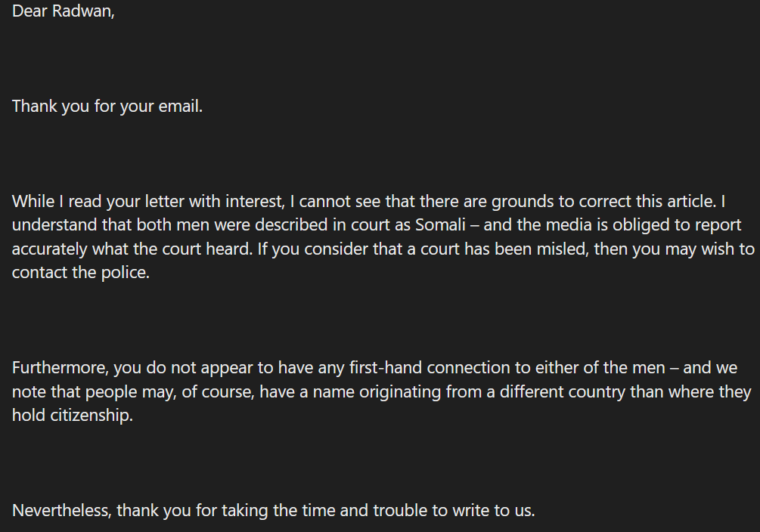Viewport: 760px width, 532px height.
Task: Click the word 'Nevertheless' in closing line
Action: [x=60, y=510]
